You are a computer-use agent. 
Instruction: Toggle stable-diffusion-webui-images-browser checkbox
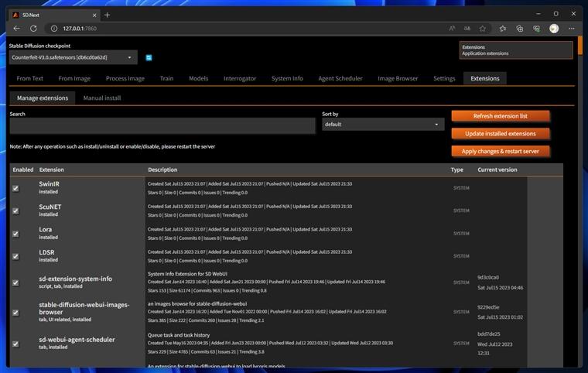click(x=15, y=312)
